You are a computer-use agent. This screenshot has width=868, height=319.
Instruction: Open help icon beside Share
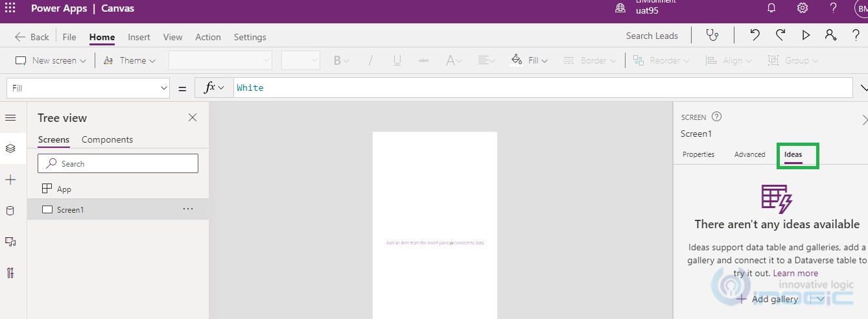point(856,36)
